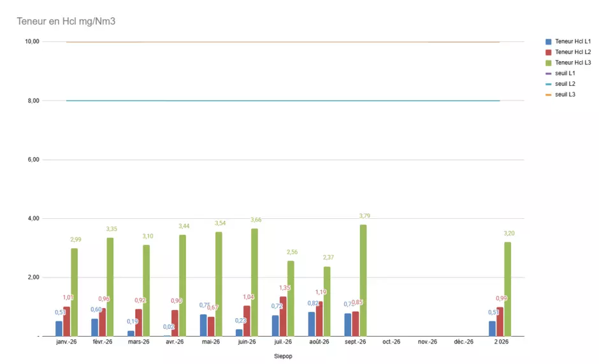The image size is (599, 364).
Task: Click the 'Siepop' horizontal axis title
Action: [283, 356]
